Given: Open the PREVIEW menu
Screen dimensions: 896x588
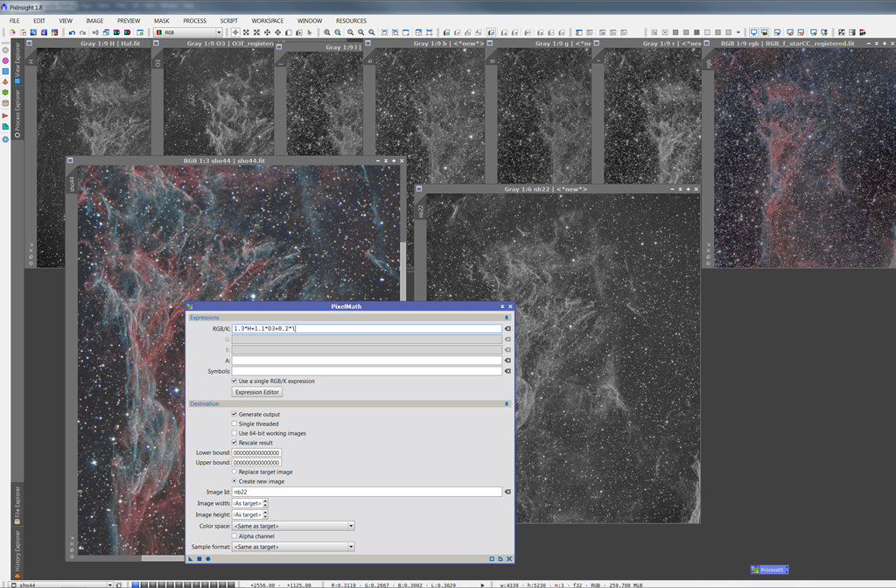Looking at the screenshot, I should pos(129,21).
